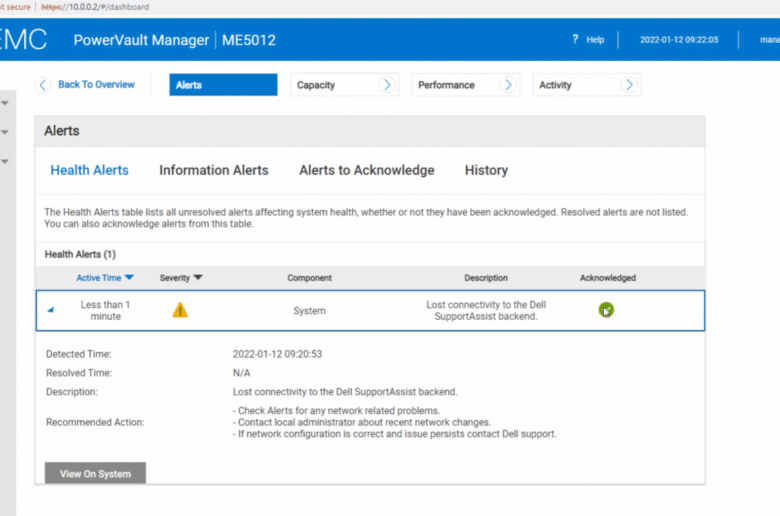The height and width of the screenshot is (516, 780).
Task: Click the Component column header
Action: coord(309,278)
